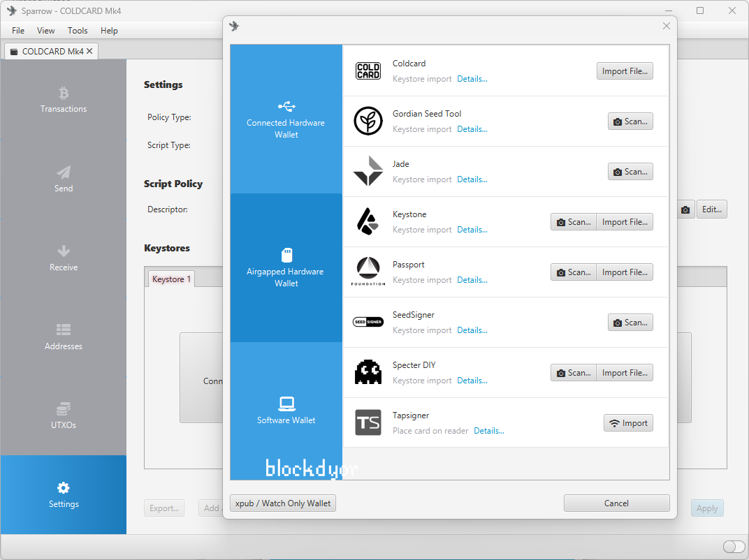Close the COLDCARD Mk4 wallet tab

point(89,52)
